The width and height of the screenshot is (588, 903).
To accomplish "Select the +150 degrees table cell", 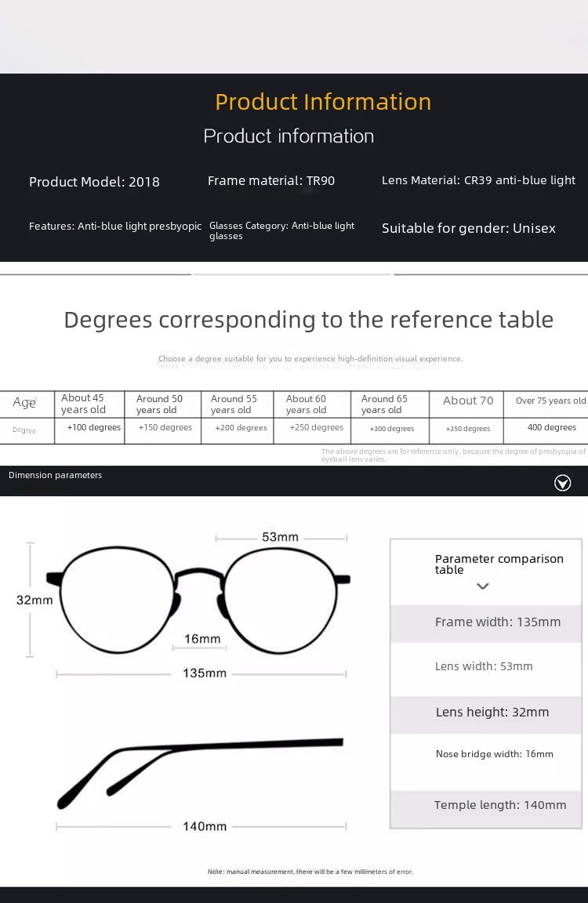I will pyautogui.click(x=165, y=428).
